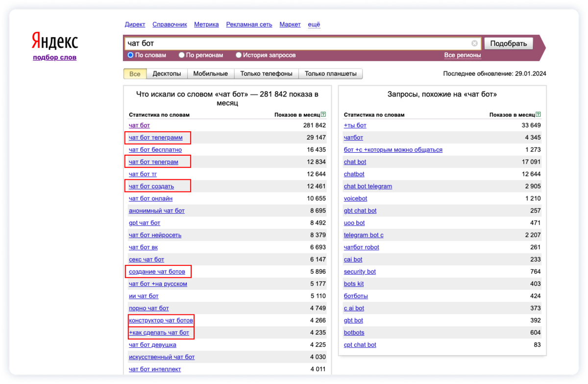Screen dimensions: 588x384
Task: Select the 'По регионам' radio button
Action: (181, 55)
